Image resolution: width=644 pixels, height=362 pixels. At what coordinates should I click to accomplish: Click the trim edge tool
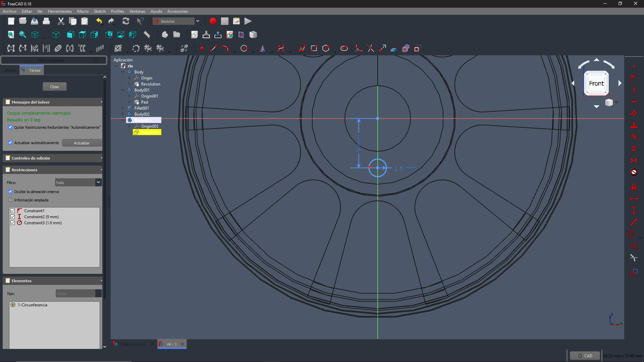tap(370, 49)
